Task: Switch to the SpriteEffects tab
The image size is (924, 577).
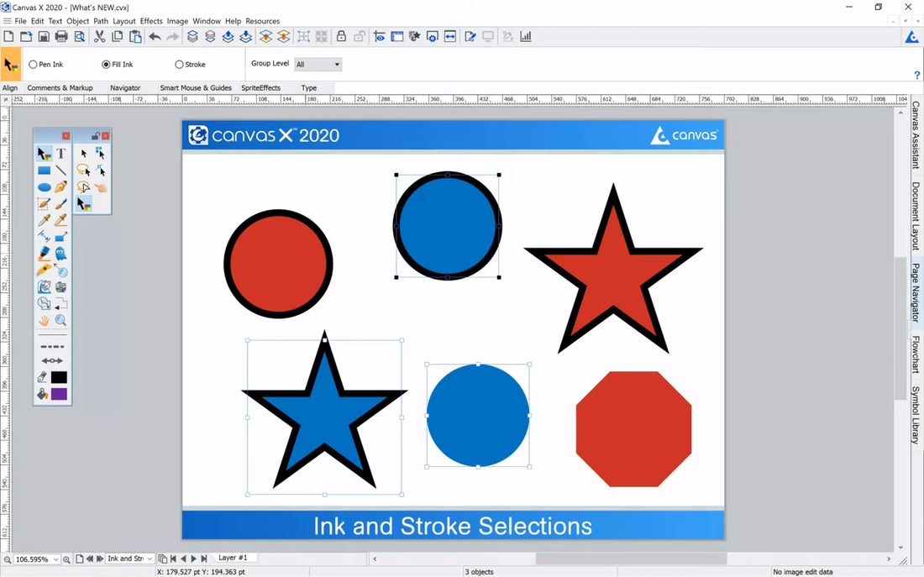Action: (x=260, y=88)
